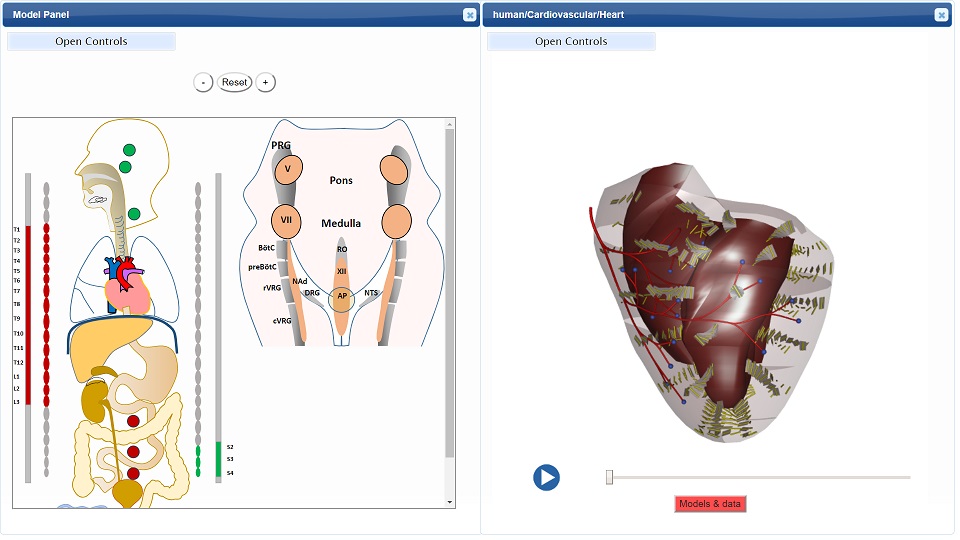This screenshot has width=960, height=540.
Task: Select the bladder icon at the diagram bottom
Action: (x=127, y=493)
